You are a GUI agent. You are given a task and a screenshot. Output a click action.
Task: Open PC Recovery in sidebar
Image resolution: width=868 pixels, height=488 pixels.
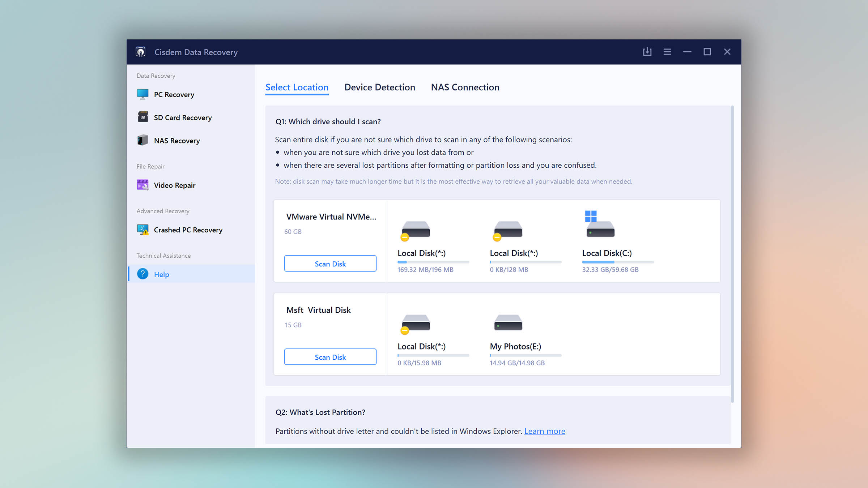click(191, 94)
